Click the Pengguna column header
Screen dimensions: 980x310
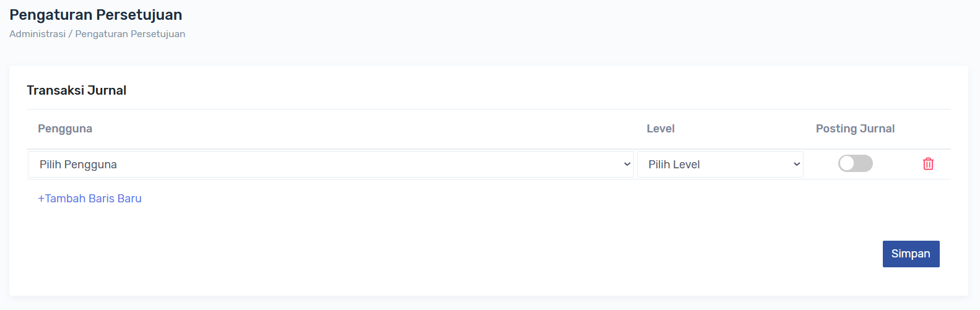(65, 129)
